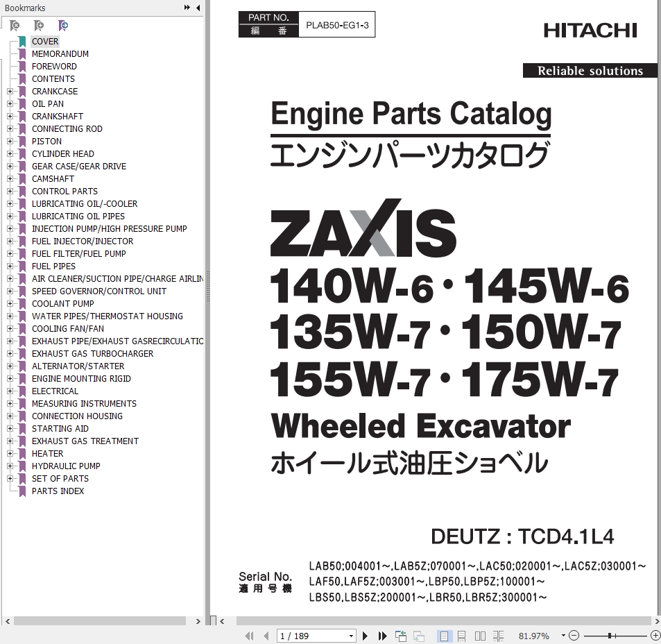Select single page layout
661x644 pixels.
[x=444, y=636]
